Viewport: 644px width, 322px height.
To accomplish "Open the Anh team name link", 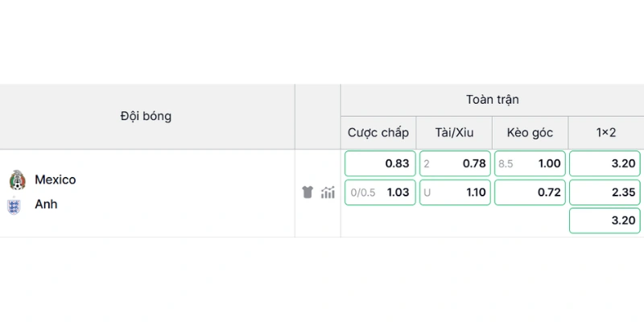I will (46, 204).
